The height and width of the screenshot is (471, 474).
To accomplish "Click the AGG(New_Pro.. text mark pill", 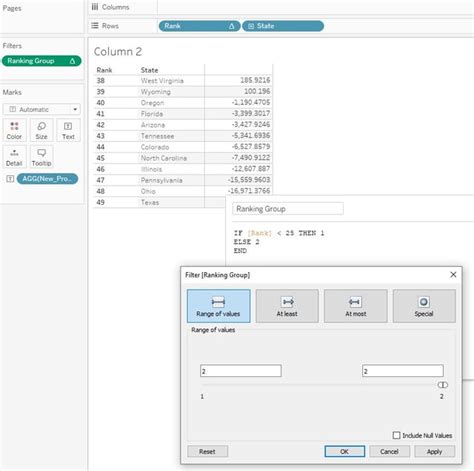I will 47,179.
